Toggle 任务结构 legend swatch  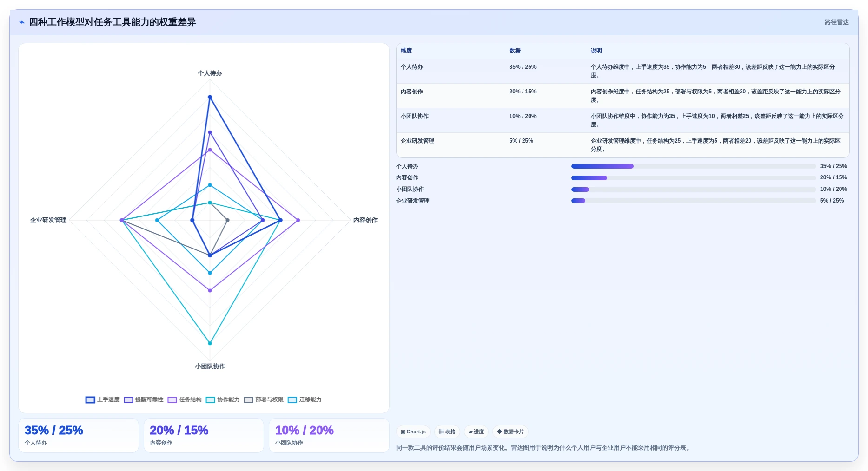[172, 400]
